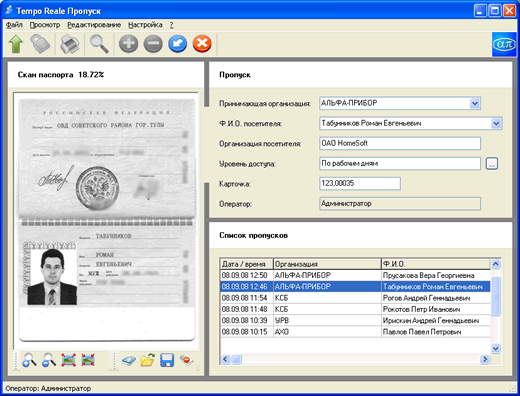The height and width of the screenshot is (396, 520).
Task: Click the pass list scroll up arrow
Action: [496, 264]
